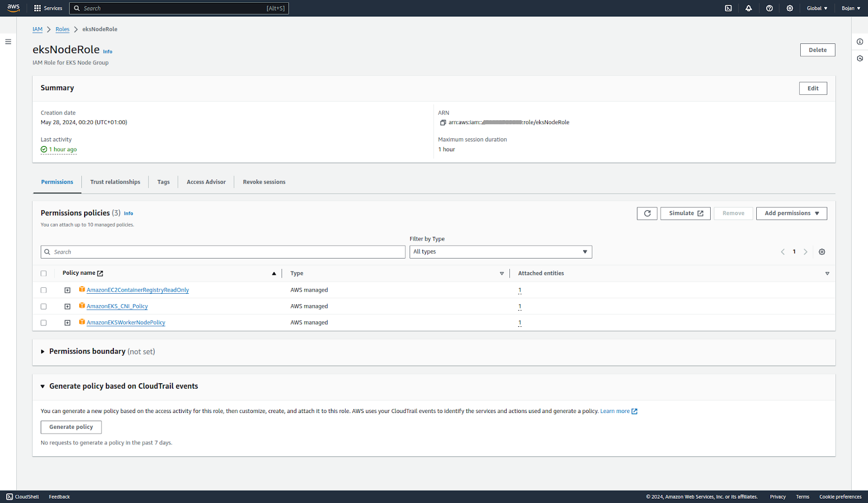The height and width of the screenshot is (503, 868).
Task: Open CloudShell from the footer
Action: click(x=23, y=497)
